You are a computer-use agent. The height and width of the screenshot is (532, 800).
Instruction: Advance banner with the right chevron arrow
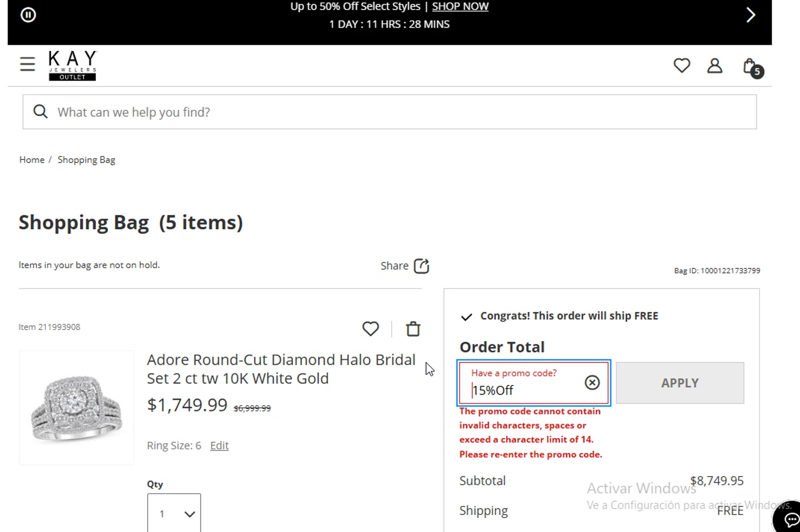click(750, 15)
